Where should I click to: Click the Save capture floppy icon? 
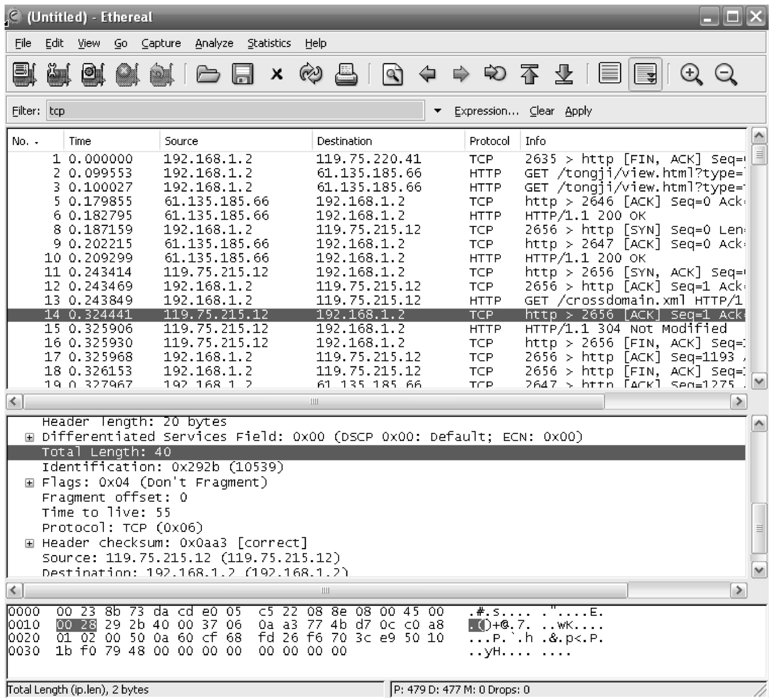click(242, 75)
